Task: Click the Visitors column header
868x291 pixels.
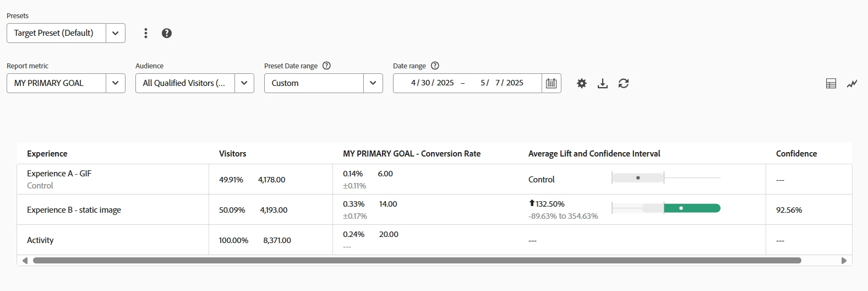Action: click(232, 154)
